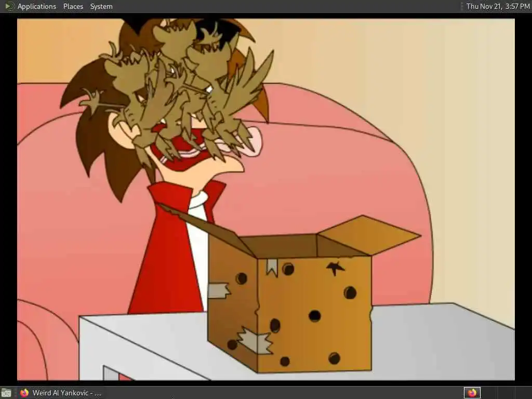The width and height of the screenshot is (532, 399).
Task: Click the distro logo beside Applications
Action: tap(9, 6)
